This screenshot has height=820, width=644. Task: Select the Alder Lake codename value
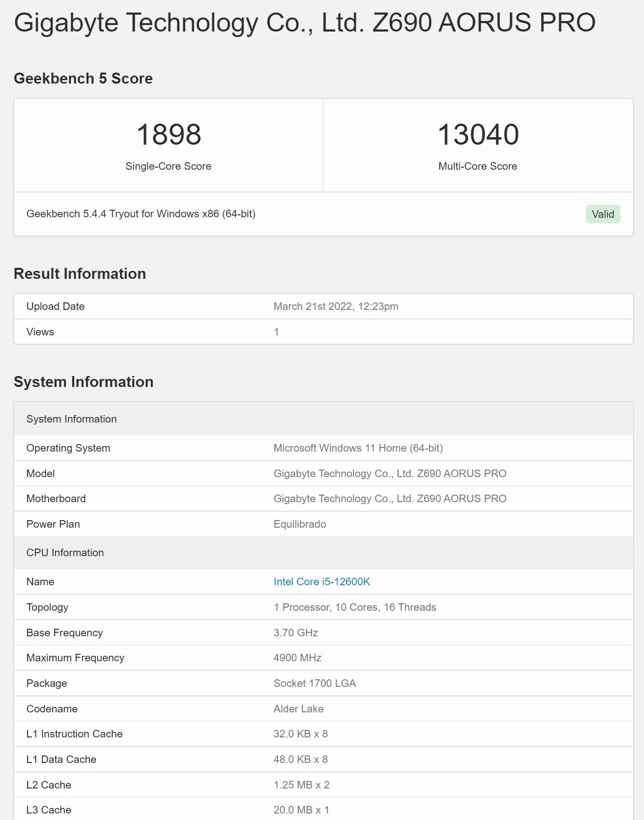point(298,709)
